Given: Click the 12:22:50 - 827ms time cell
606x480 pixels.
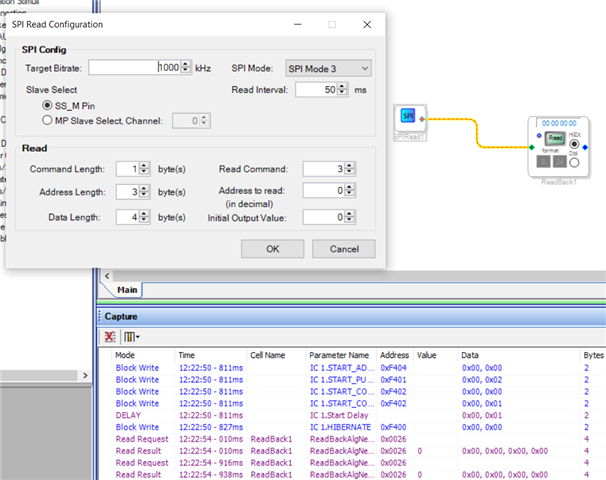Looking at the screenshot, I should (x=211, y=427).
